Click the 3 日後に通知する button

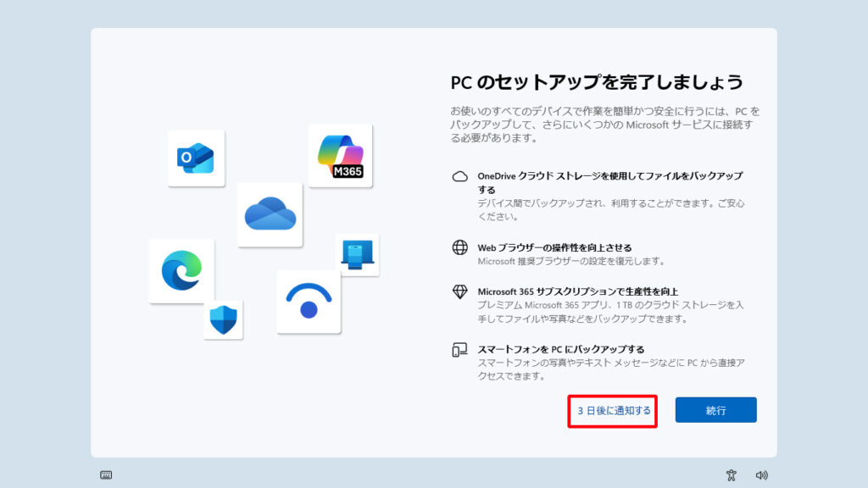point(613,411)
